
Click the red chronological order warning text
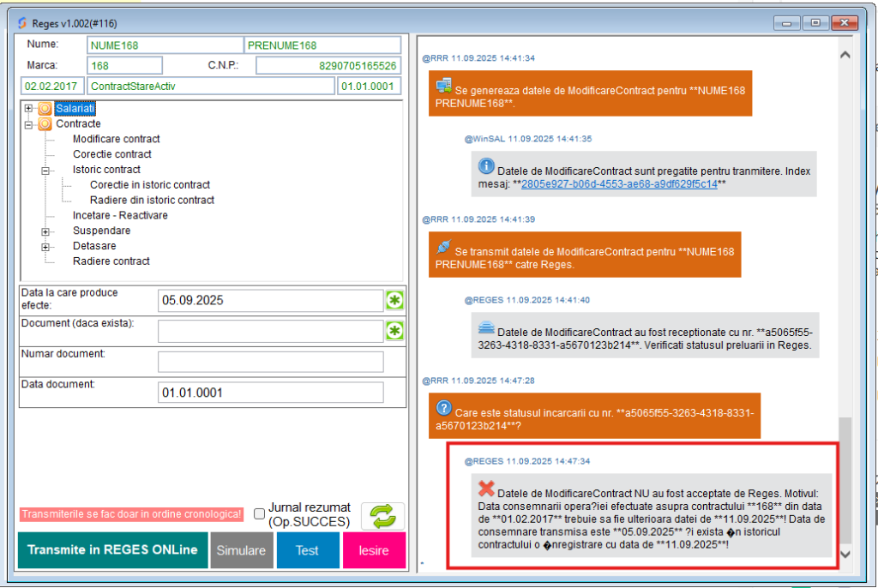(x=131, y=514)
